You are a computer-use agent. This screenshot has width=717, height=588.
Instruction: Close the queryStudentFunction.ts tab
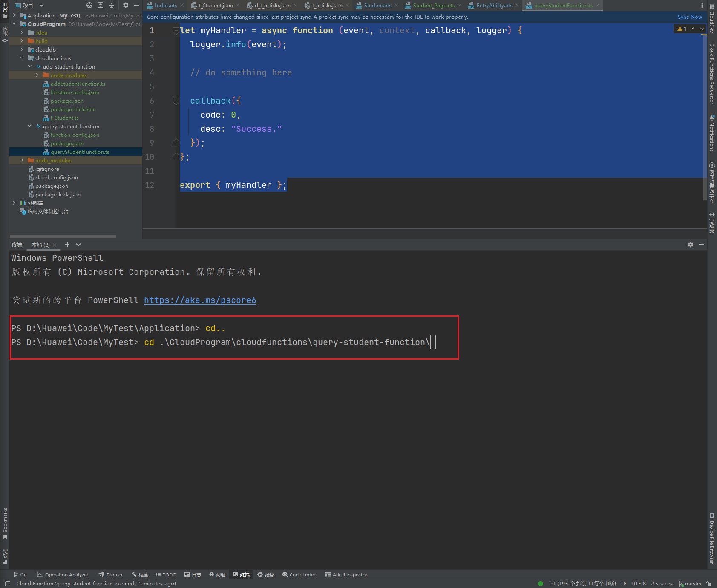click(598, 5)
